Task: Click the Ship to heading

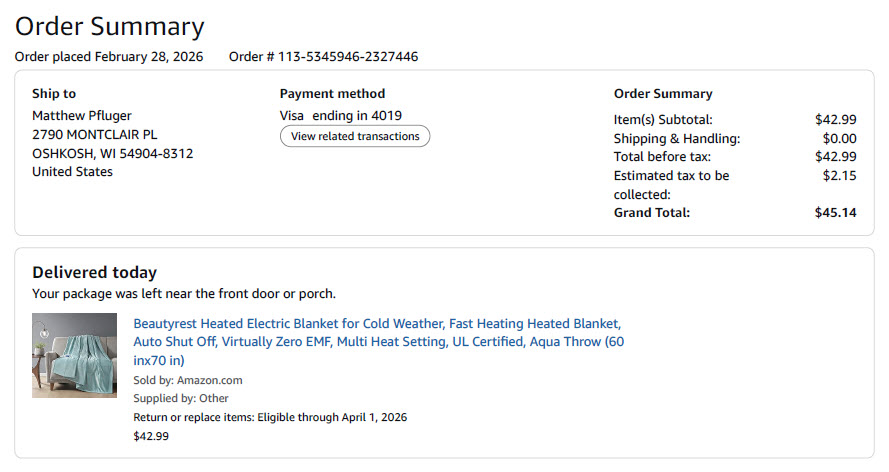Action: [x=54, y=93]
